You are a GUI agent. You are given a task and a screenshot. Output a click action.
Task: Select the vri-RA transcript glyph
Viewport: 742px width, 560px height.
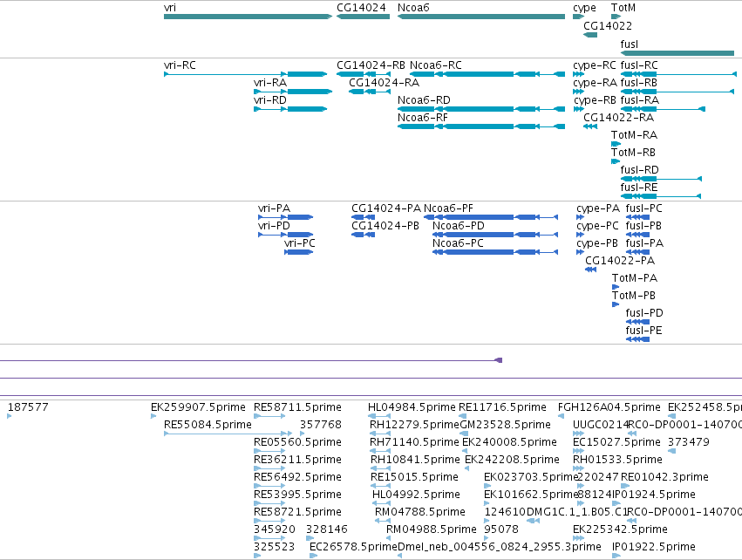click(293, 92)
